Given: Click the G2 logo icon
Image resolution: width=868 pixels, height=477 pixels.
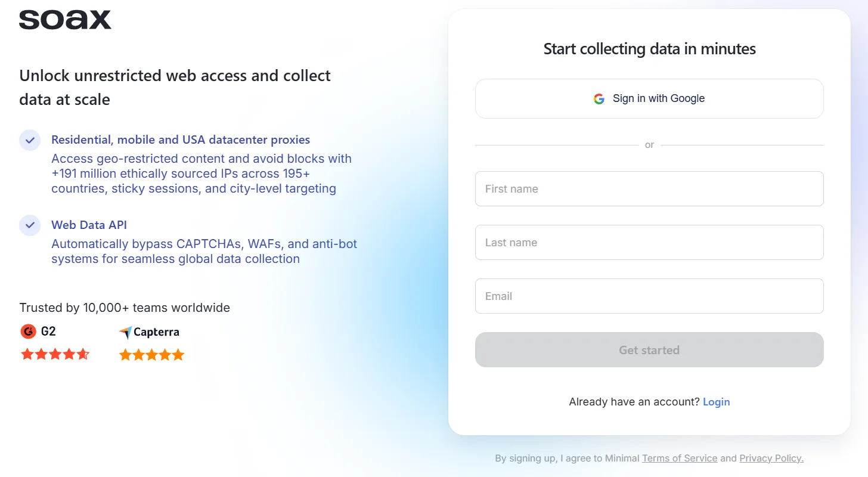Looking at the screenshot, I should (28, 332).
